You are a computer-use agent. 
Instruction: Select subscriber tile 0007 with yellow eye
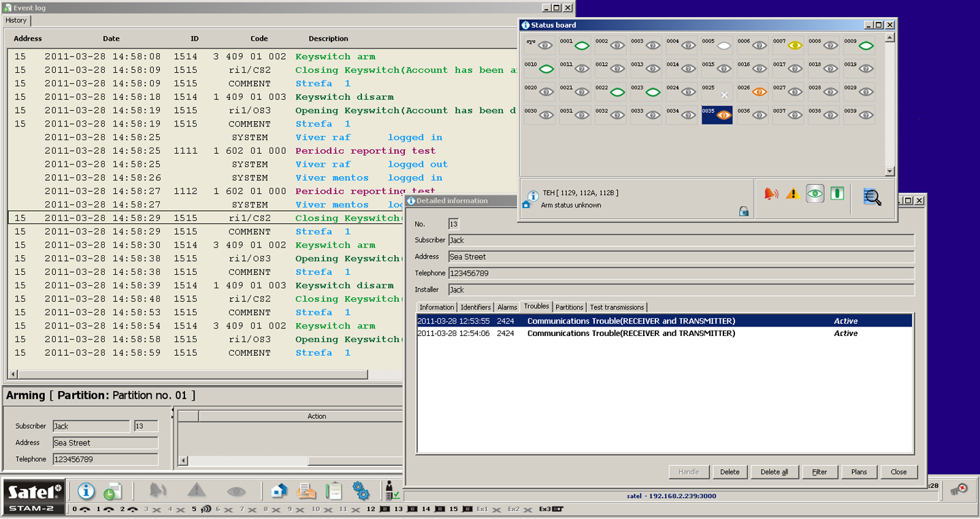(x=788, y=46)
